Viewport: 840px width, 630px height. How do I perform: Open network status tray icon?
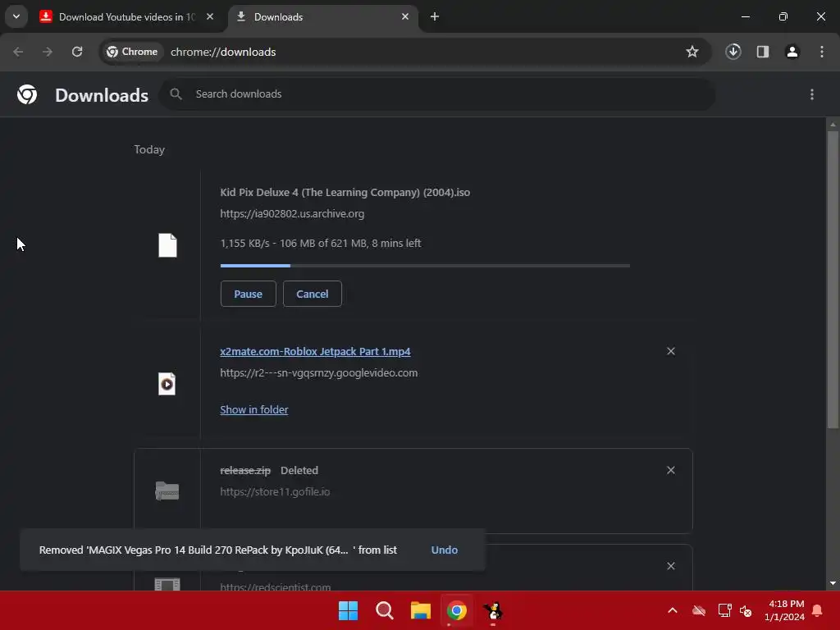coord(724,610)
